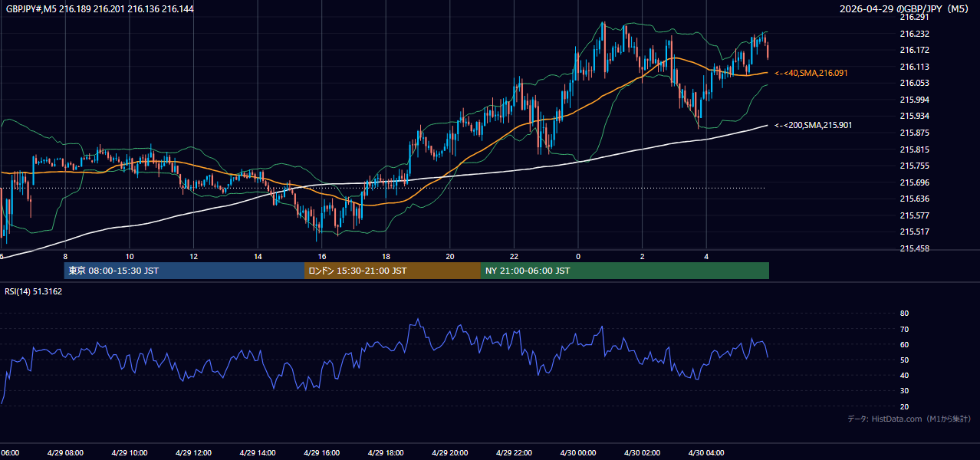Click RSI scale label 80
Image resolution: width=980 pixels, height=460 pixels.
(904, 314)
